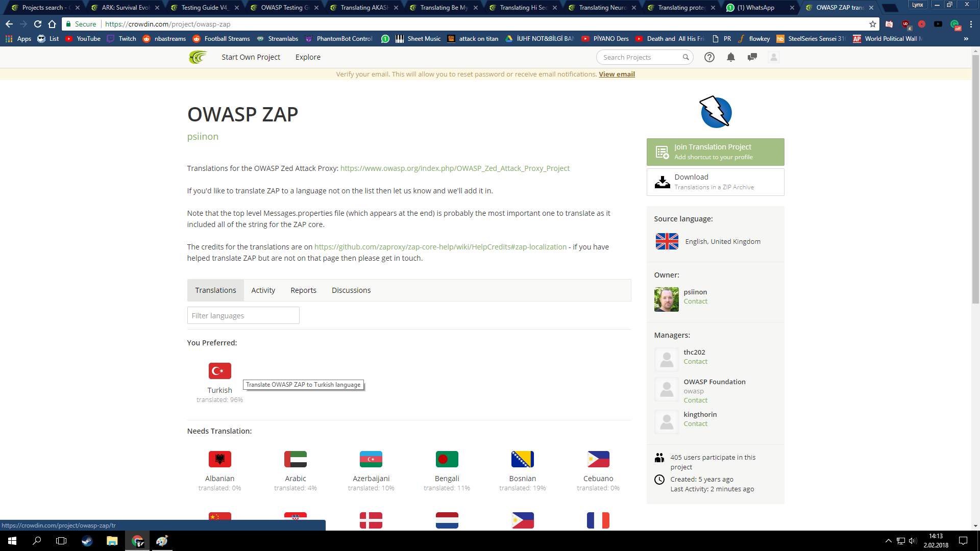Switch to the Discussions tab

point(351,290)
